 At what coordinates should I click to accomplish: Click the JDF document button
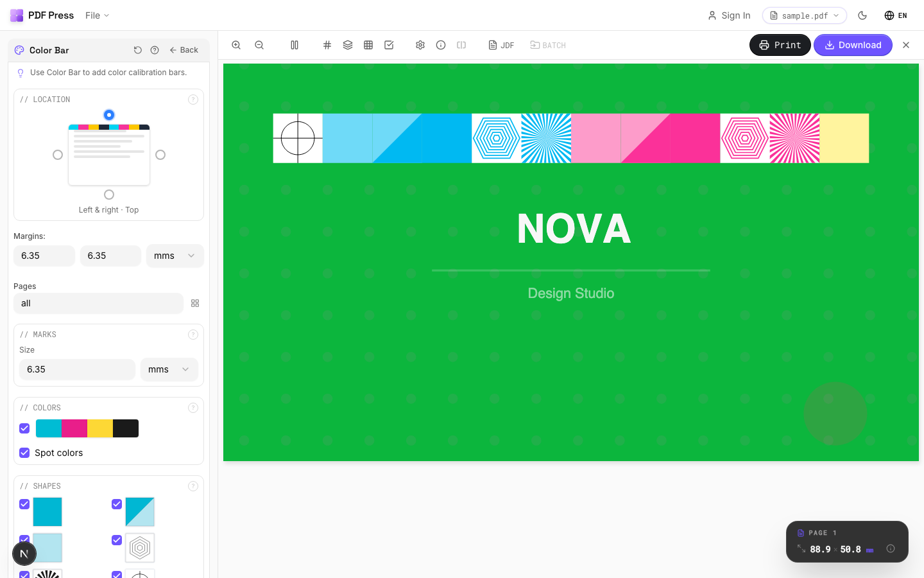501,45
